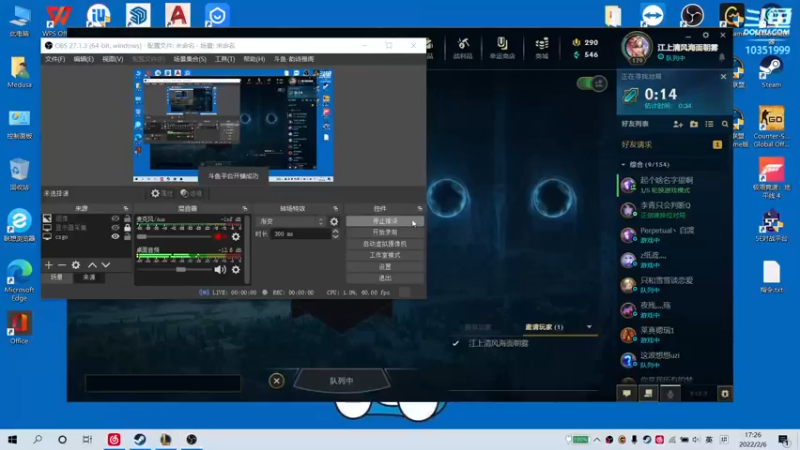Toggle visibility eye of first source row
This screenshot has height=450, width=800.
tap(115, 218)
